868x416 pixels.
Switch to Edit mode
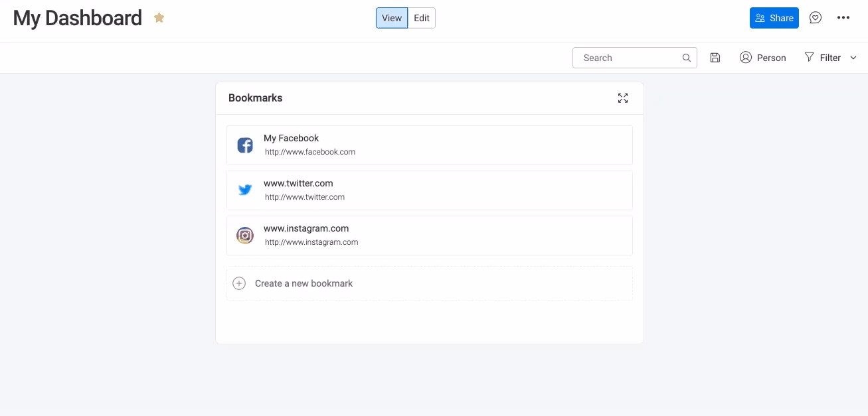pos(422,18)
